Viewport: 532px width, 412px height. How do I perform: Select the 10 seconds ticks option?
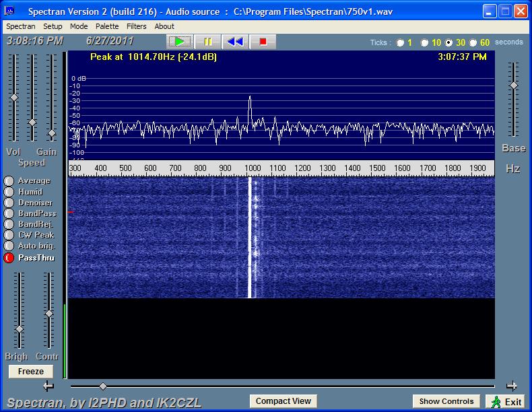(424, 42)
